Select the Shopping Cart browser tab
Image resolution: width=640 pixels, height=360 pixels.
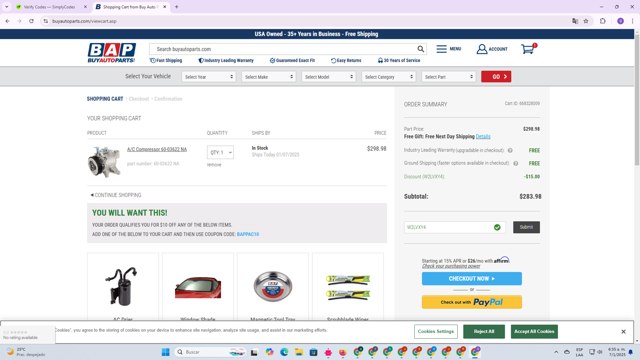click(x=129, y=7)
